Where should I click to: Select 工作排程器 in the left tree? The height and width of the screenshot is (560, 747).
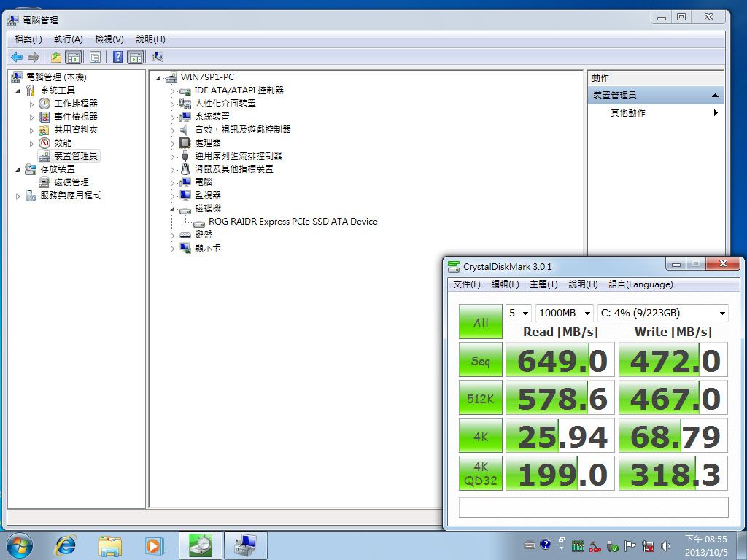[76, 104]
